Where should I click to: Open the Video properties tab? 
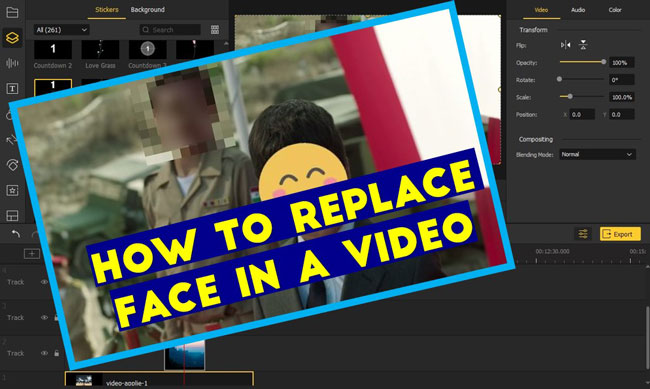pos(541,10)
